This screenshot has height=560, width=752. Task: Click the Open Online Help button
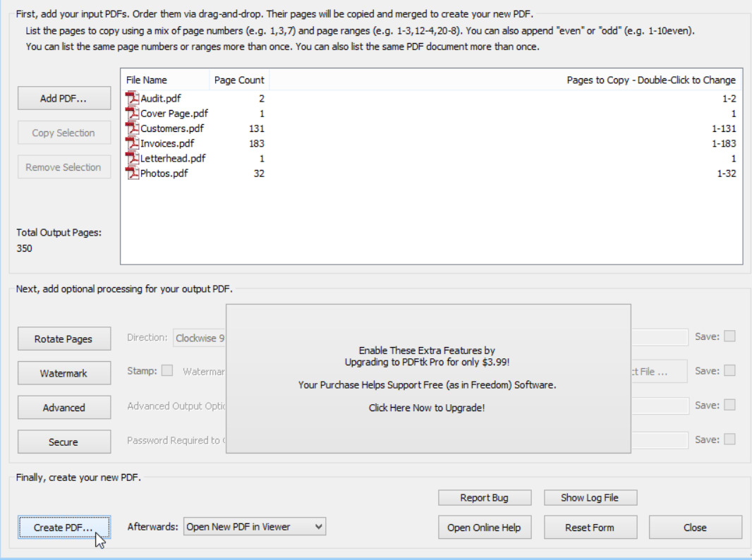485,528
